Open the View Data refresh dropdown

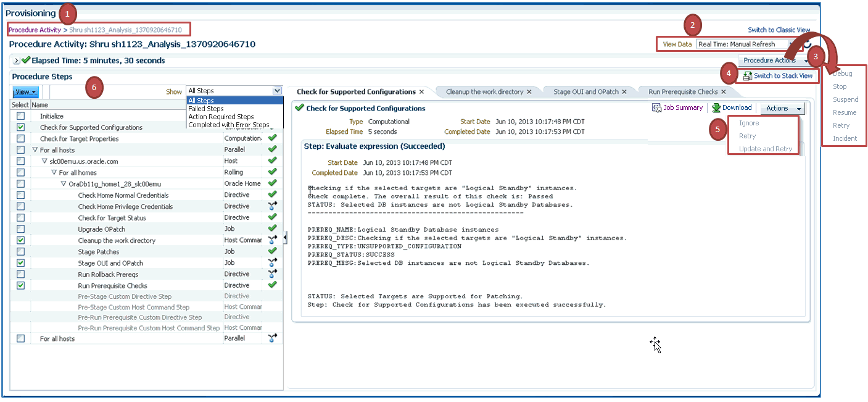[x=790, y=44]
